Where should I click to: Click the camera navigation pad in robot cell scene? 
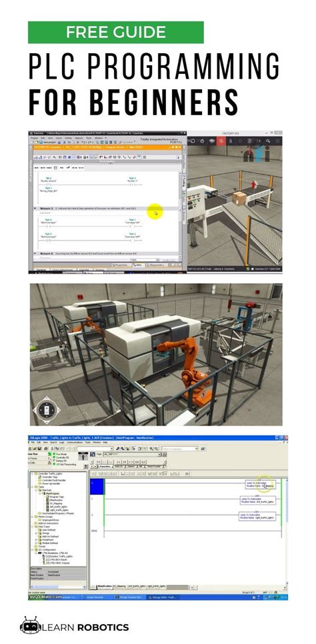tap(47, 410)
